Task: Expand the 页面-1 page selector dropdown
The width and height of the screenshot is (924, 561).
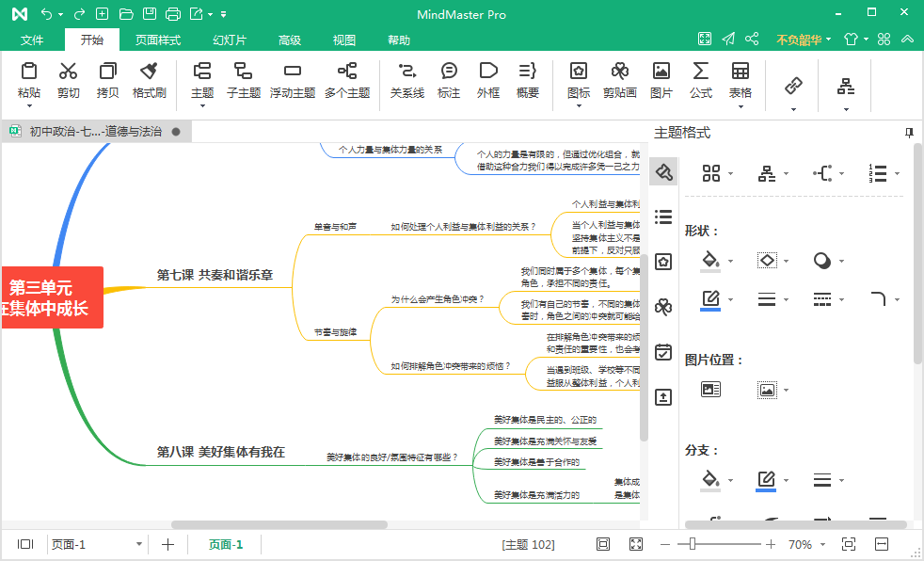Action: (x=139, y=544)
